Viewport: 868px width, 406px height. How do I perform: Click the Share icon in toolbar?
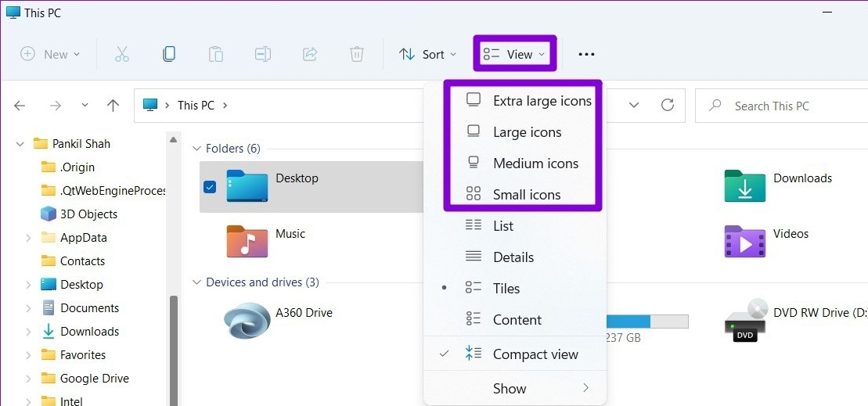(x=310, y=54)
